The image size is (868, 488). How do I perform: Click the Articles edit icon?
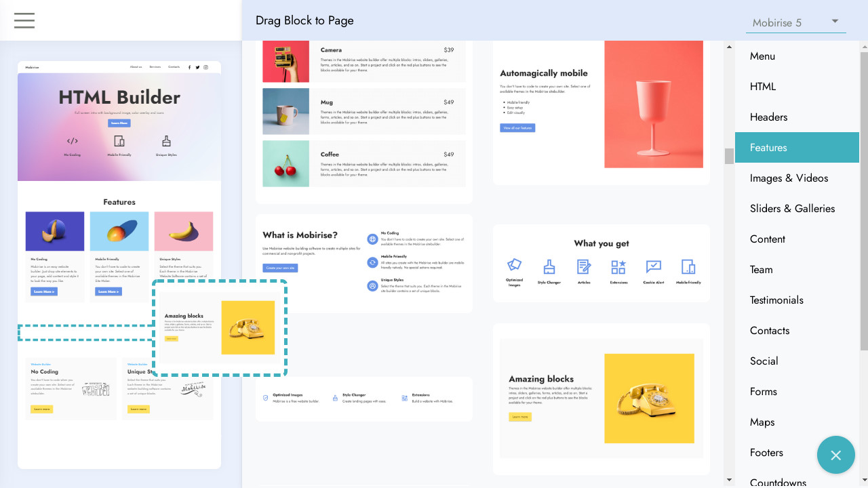pyautogui.click(x=584, y=266)
